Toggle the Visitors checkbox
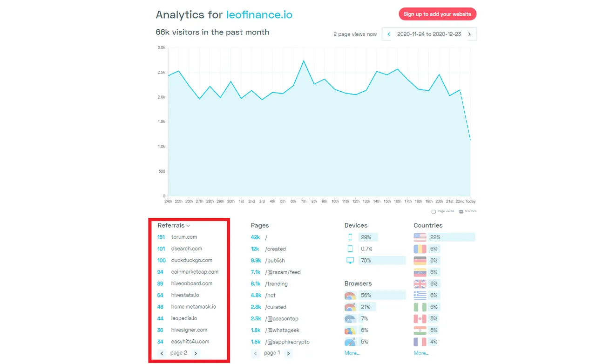This screenshot has height=364, width=596. (461, 211)
